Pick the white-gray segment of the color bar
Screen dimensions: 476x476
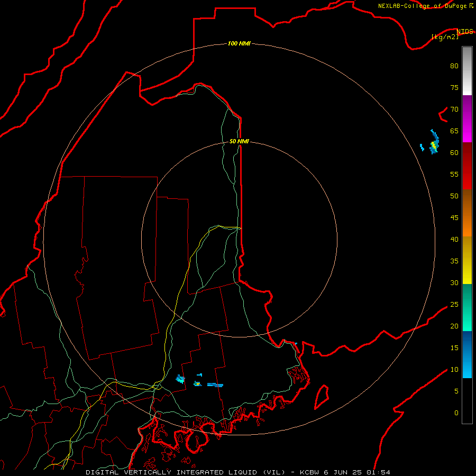point(467,71)
